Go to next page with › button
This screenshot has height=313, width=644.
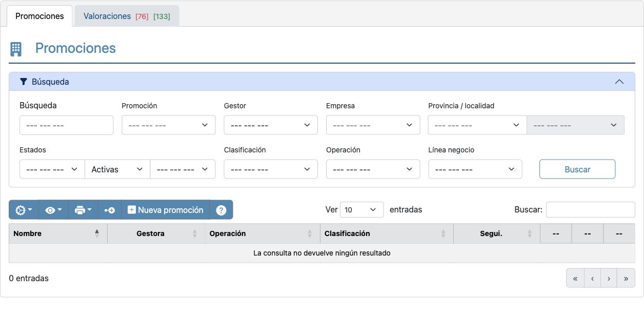click(609, 279)
